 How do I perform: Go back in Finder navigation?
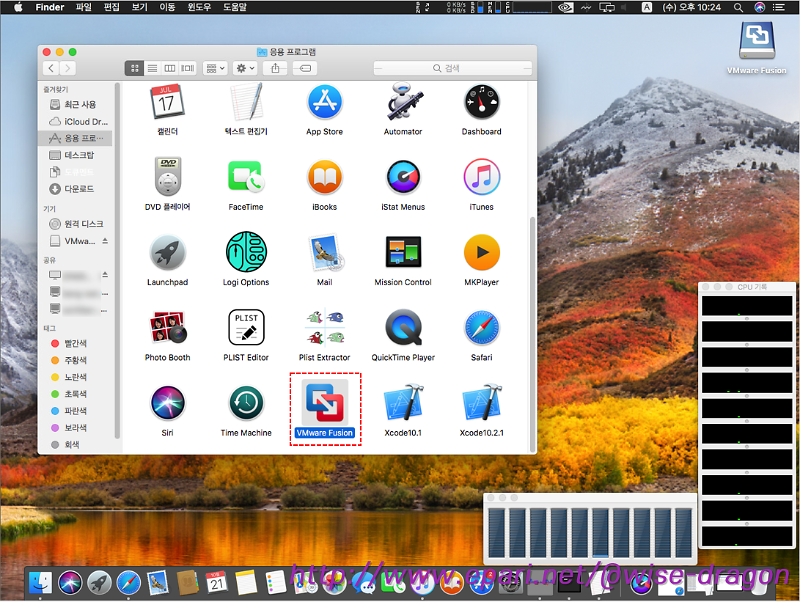pyautogui.click(x=51, y=68)
